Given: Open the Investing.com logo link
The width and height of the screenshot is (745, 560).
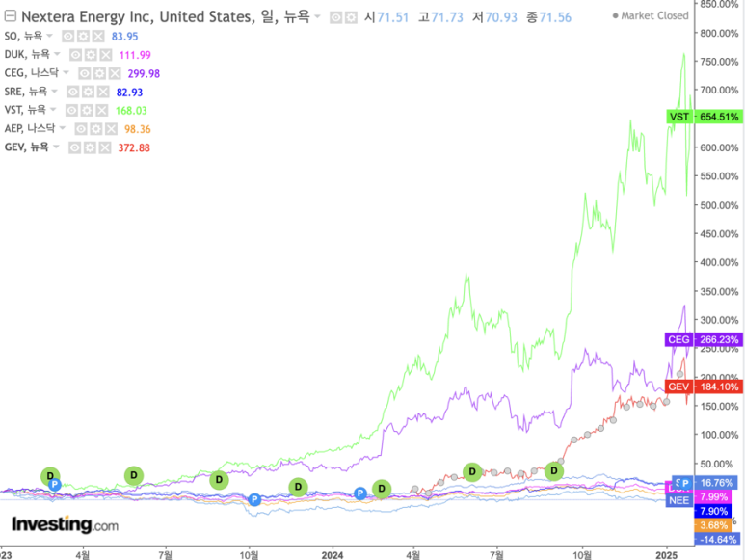Looking at the screenshot, I should (x=66, y=525).
